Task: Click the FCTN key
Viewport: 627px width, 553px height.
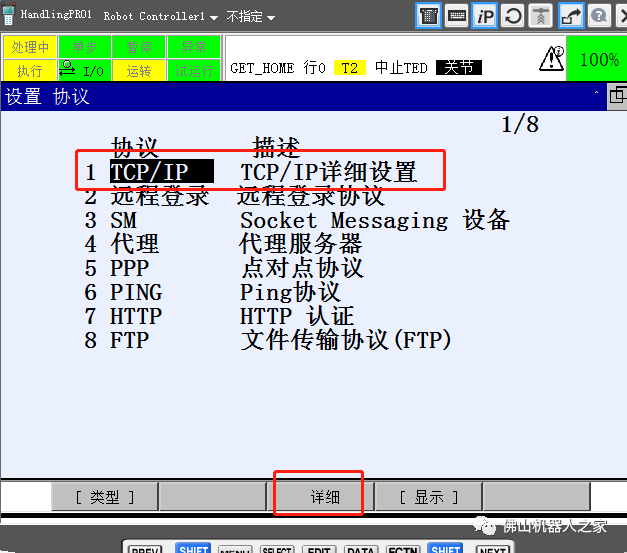Action: [403, 549]
